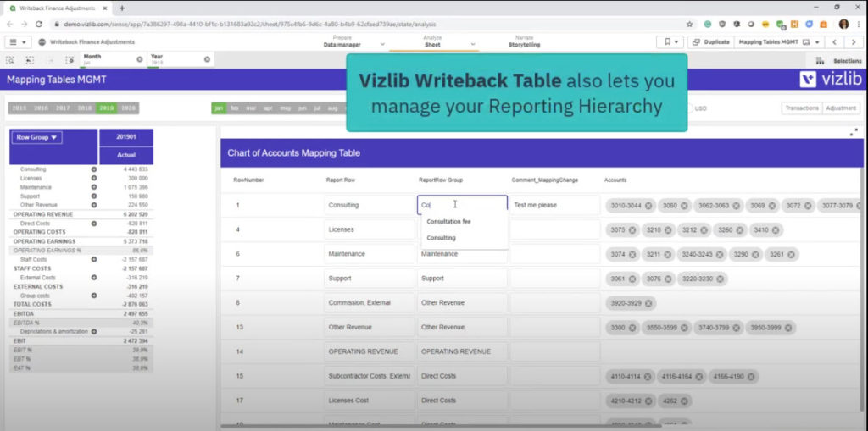Select the USD currency radio button
The height and width of the screenshot is (431, 868).
coord(690,108)
